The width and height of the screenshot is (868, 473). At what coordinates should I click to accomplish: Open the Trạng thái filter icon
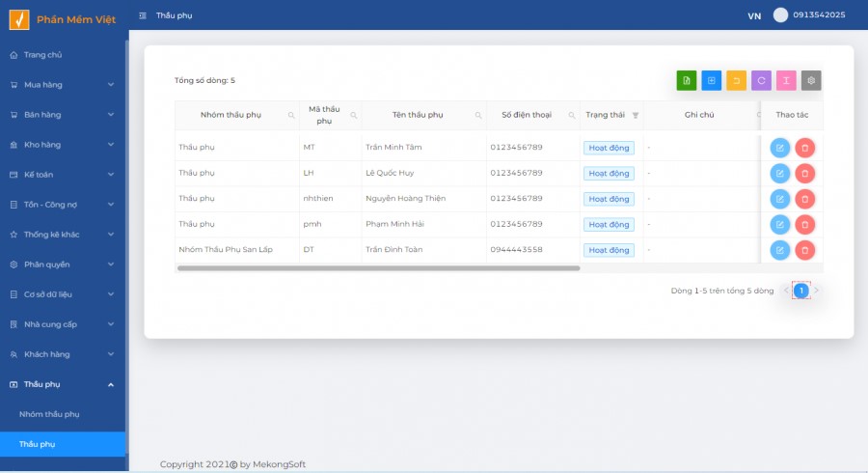[x=636, y=115]
